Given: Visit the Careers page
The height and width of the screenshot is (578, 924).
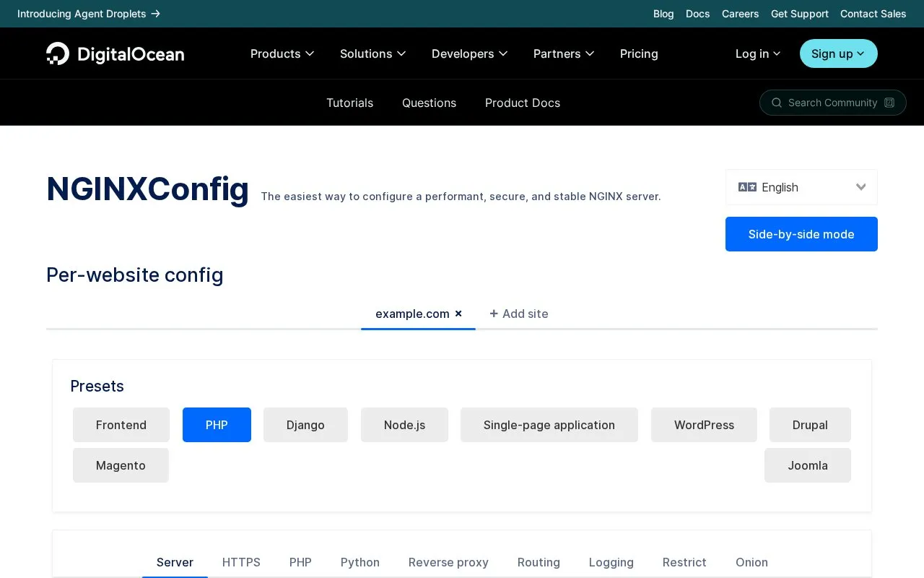Looking at the screenshot, I should [x=740, y=14].
